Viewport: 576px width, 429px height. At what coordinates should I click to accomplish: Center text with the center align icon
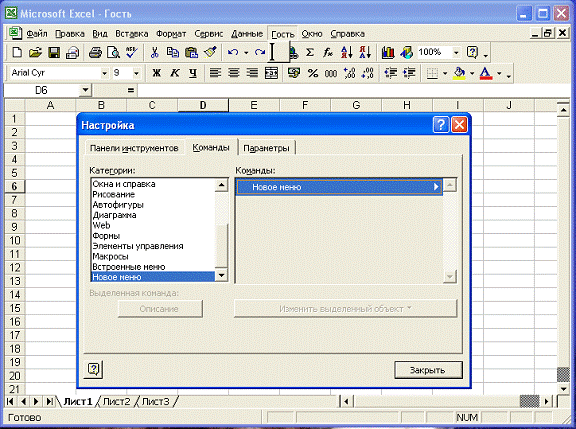tap(234, 73)
